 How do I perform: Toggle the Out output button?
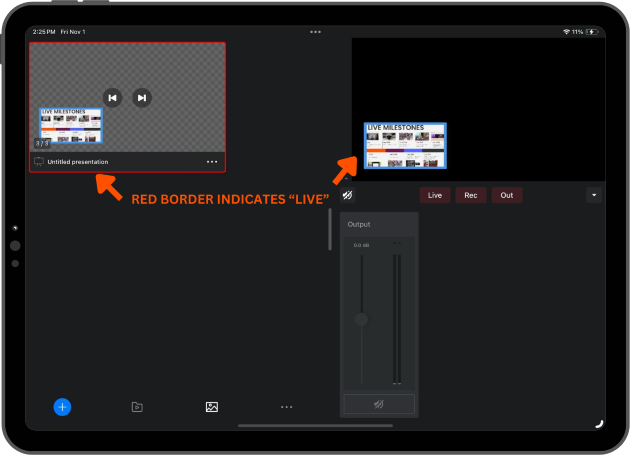click(x=507, y=195)
